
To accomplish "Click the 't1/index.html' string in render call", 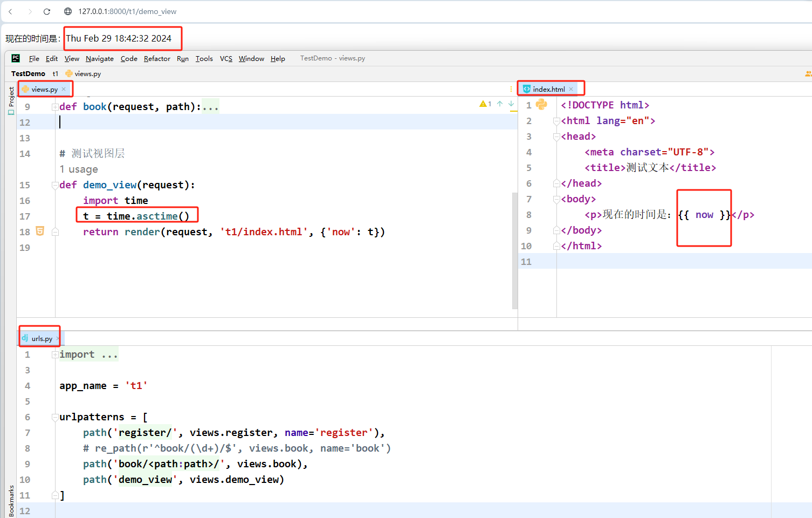I will pyautogui.click(x=264, y=232).
